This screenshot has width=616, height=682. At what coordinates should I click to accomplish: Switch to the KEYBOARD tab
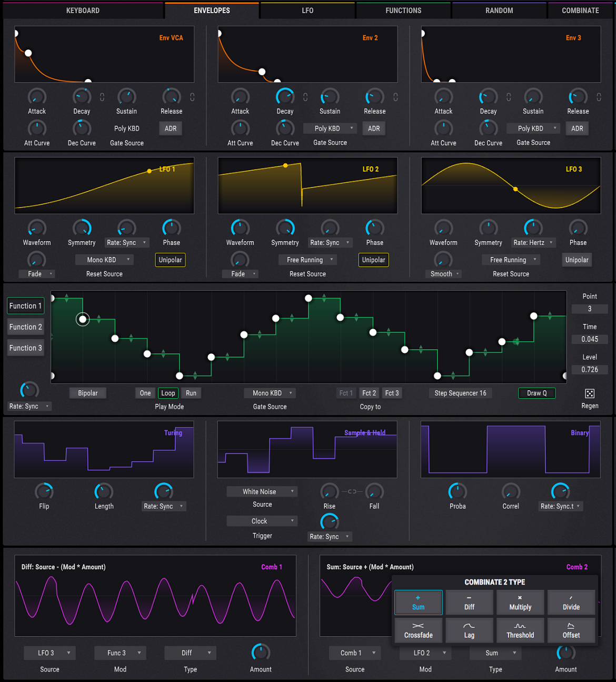[x=83, y=11]
